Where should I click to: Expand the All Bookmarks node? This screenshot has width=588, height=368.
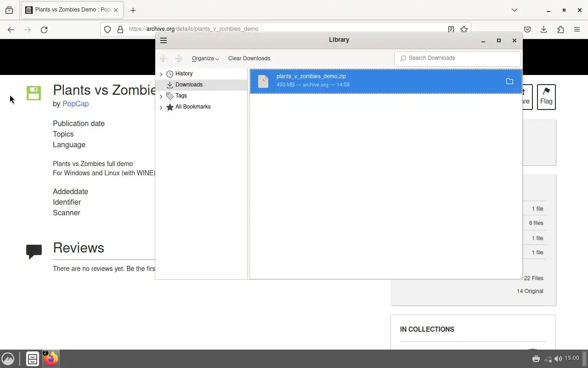[x=161, y=107]
